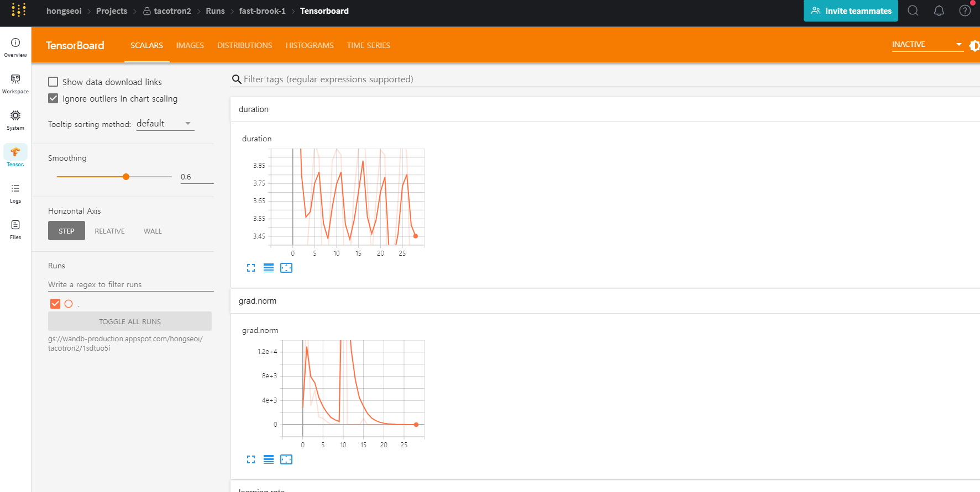Switch to the TIME SERIES tab
Screen dimensions: 980x492
tap(369, 45)
